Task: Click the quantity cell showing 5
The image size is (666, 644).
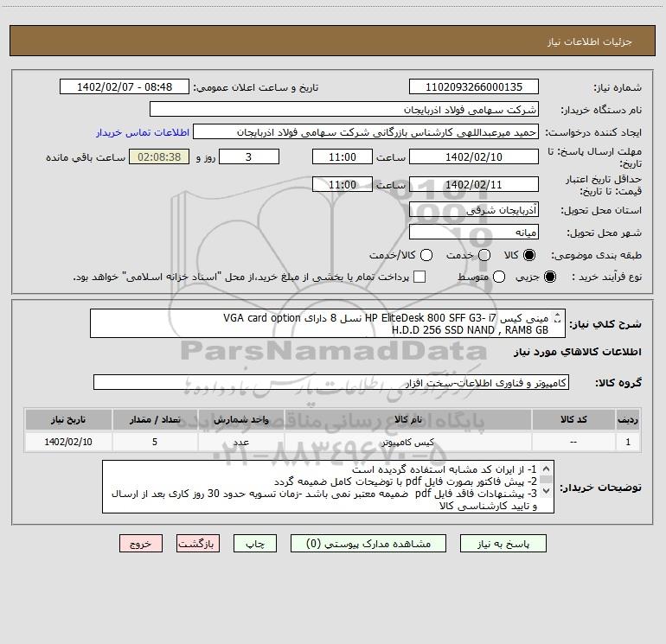Action: pos(155,442)
